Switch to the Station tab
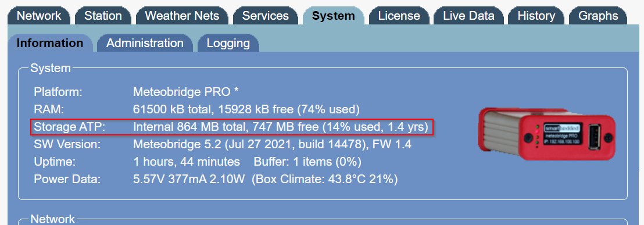The image size is (644, 225). coord(103,16)
